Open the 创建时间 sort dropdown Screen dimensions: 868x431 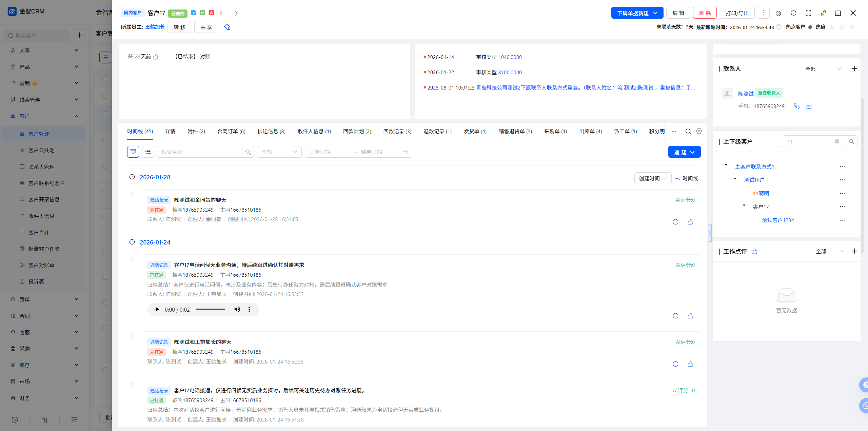click(653, 178)
